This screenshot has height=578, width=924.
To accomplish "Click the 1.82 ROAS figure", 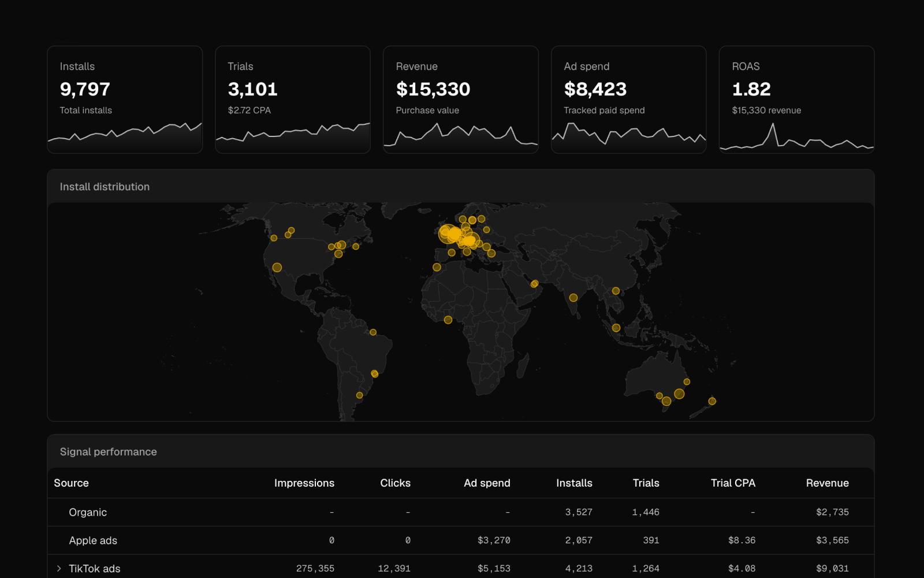I will point(751,89).
